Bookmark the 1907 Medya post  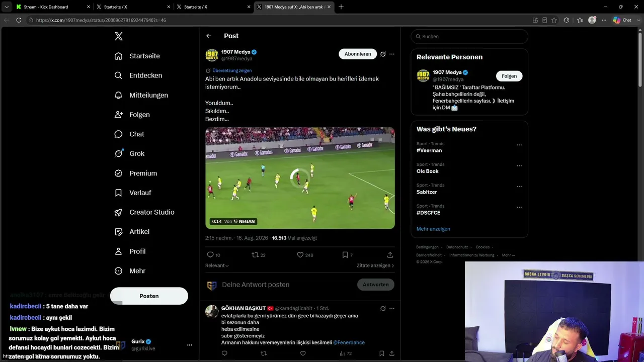tap(345, 255)
